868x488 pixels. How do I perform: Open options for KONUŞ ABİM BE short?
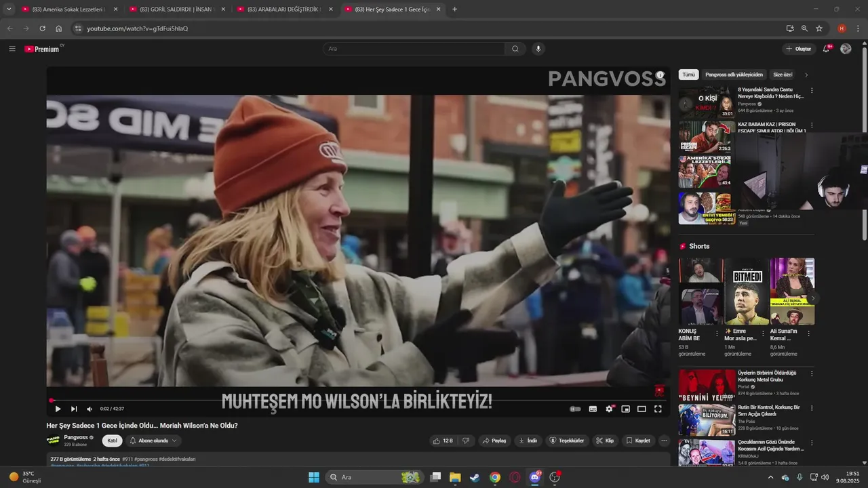(717, 333)
